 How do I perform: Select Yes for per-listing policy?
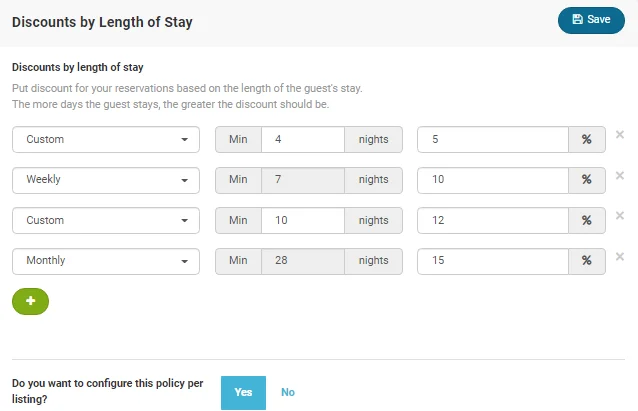tap(243, 392)
